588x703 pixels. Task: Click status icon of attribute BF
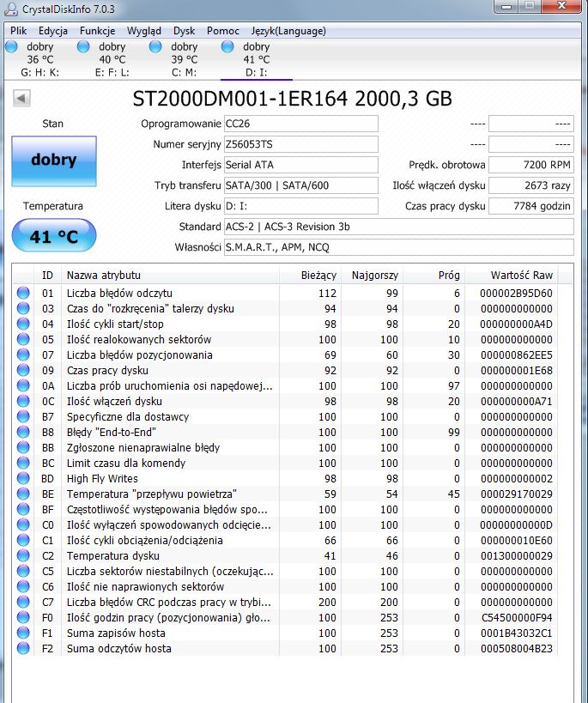click(x=23, y=510)
